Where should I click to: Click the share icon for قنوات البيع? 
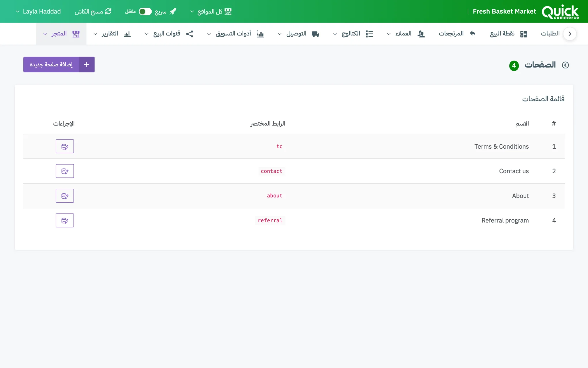(x=190, y=34)
